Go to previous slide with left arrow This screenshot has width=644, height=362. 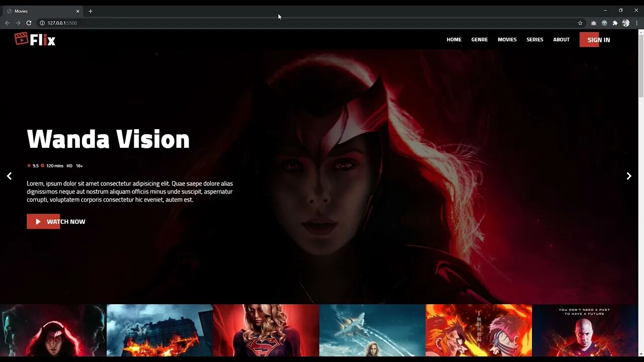point(9,176)
